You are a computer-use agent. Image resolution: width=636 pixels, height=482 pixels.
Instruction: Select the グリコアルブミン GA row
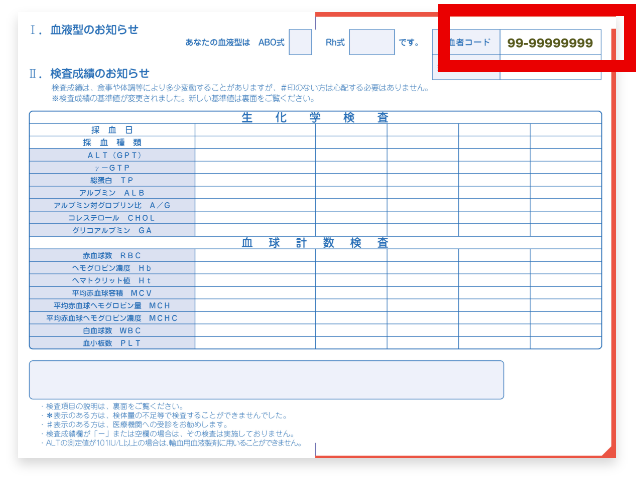coord(112,230)
